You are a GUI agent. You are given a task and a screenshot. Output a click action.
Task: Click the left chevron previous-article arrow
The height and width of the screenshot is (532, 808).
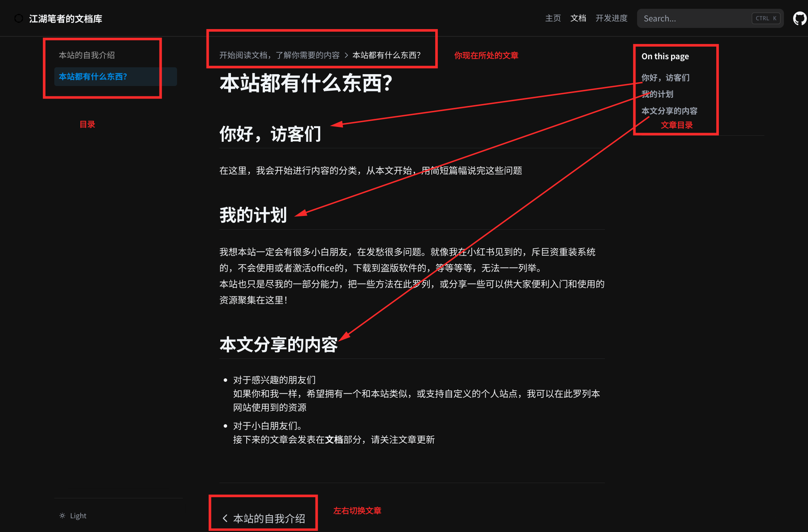225,518
